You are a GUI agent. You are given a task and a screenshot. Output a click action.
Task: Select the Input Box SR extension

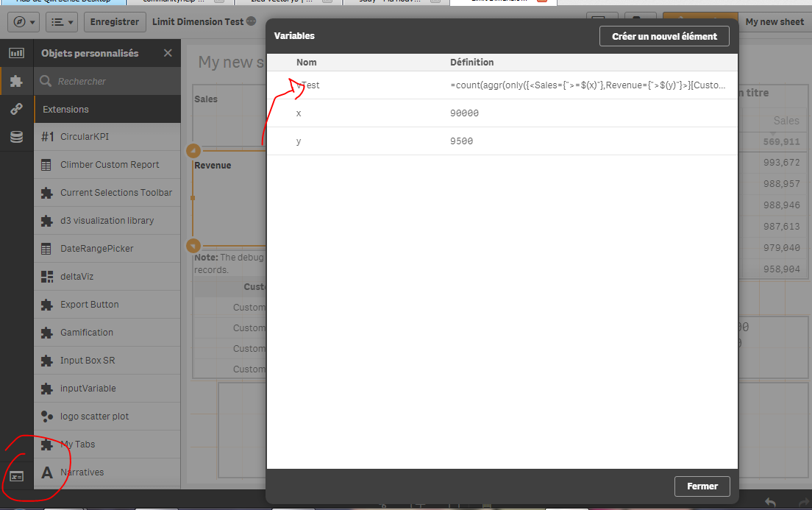(107, 361)
